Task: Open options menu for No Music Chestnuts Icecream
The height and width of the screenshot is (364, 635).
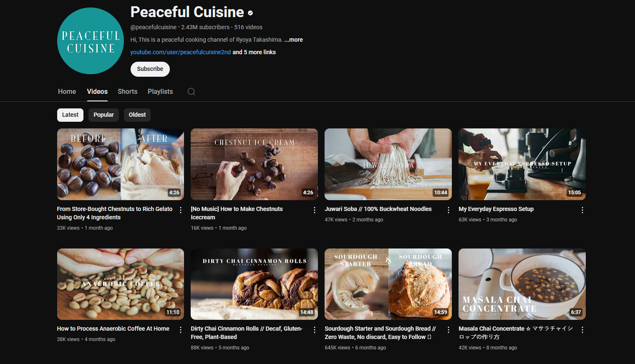Action: coord(315,210)
